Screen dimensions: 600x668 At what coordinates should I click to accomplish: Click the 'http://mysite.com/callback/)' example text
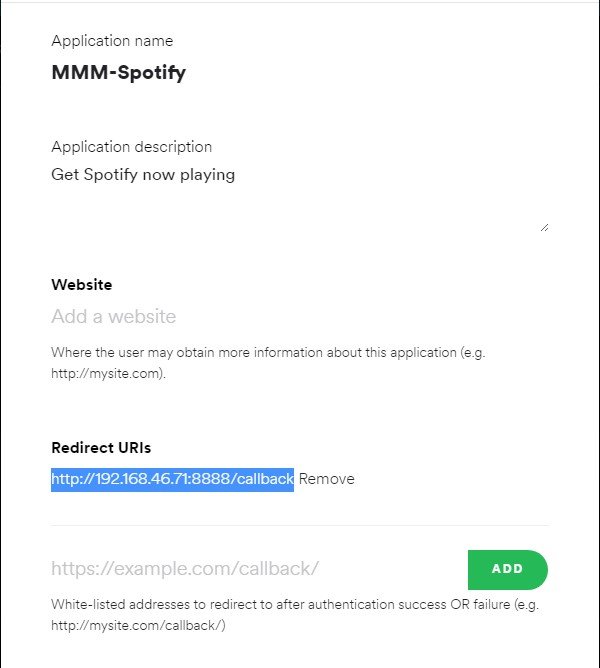pos(139,626)
